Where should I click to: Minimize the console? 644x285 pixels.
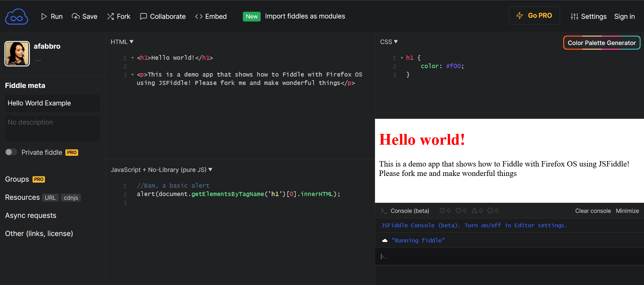(627, 211)
